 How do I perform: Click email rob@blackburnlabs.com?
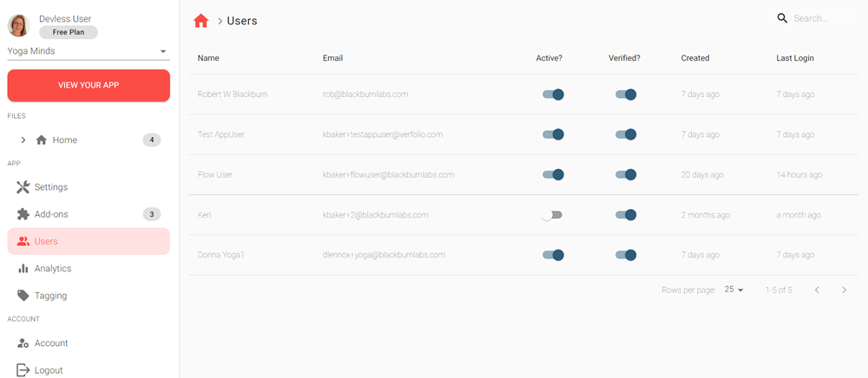point(365,94)
